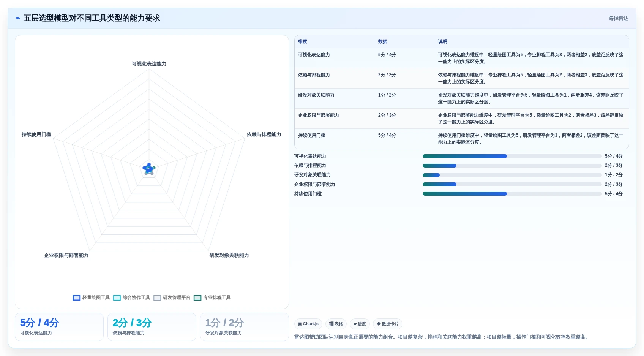Screen dimensions: 644x356
Task: Toggle the 专业排程工具 legend swatch
Action: coord(197,298)
